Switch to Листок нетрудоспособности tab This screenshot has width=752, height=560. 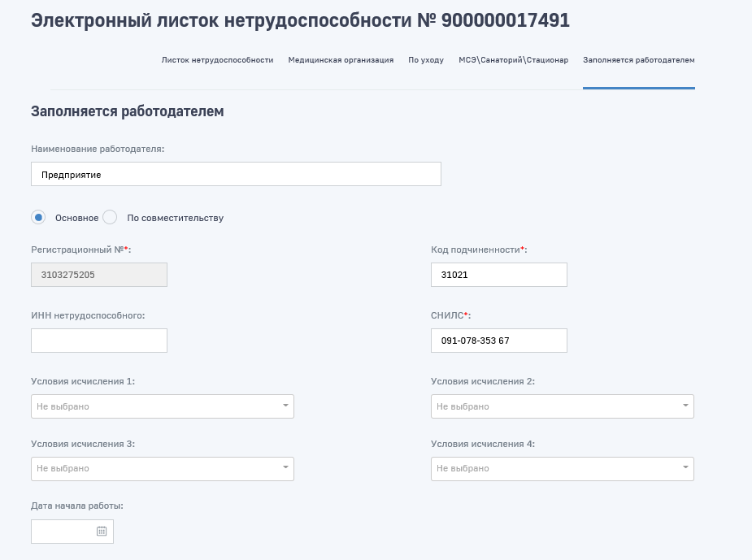[x=217, y=60]
